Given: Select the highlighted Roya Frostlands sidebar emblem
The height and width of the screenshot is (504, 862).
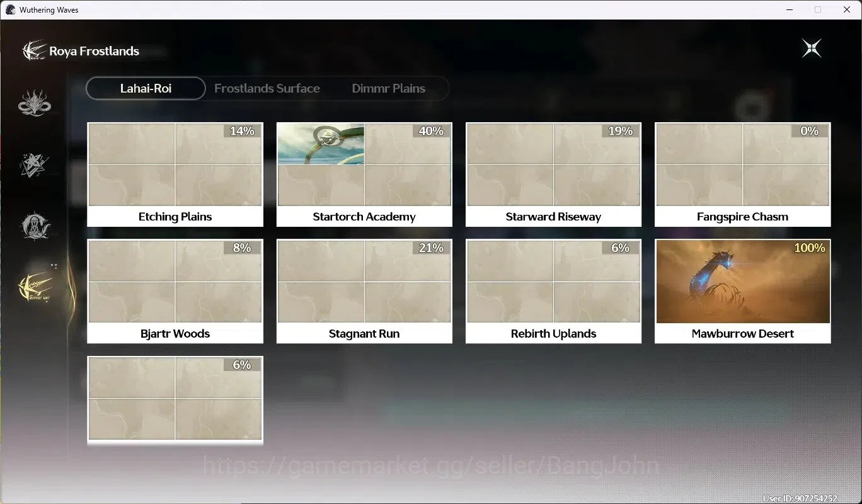Looking at the screenshot, I should (35, 288).
